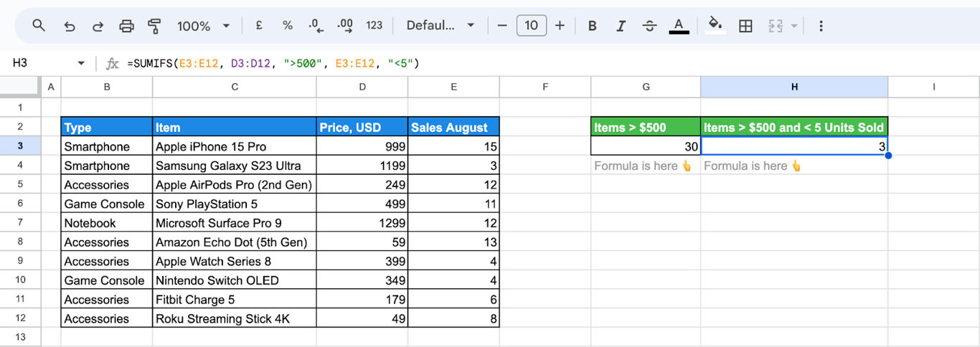
Task: Open more number formats (123)
Action: 374,26
